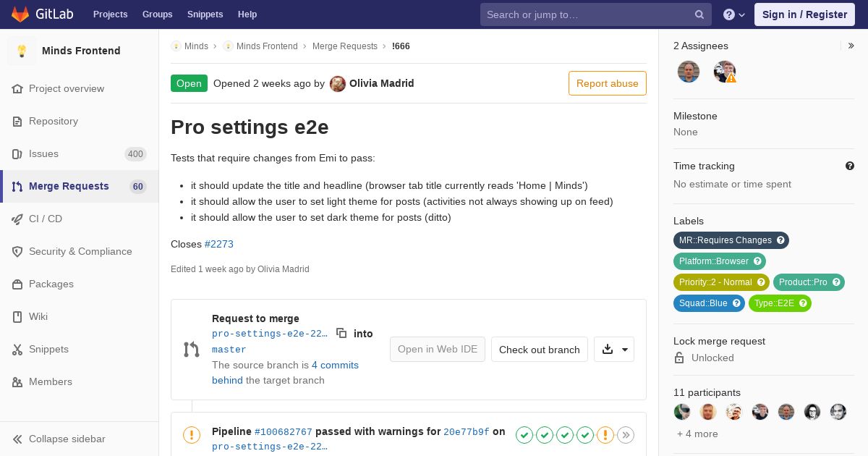Open the orange warning pipeline stage icon
This screenshot has width=868, height=456.
pos(605,434)
